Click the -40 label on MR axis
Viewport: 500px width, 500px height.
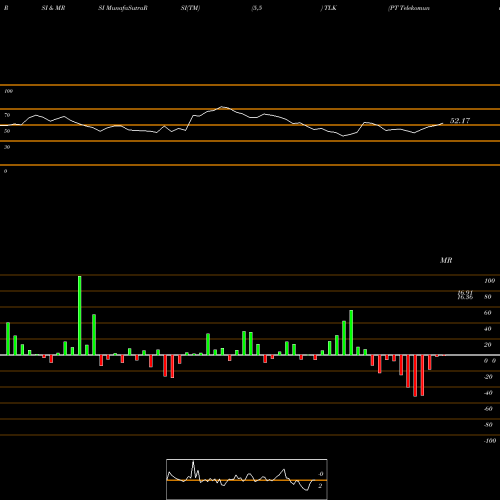click(488, 393)
